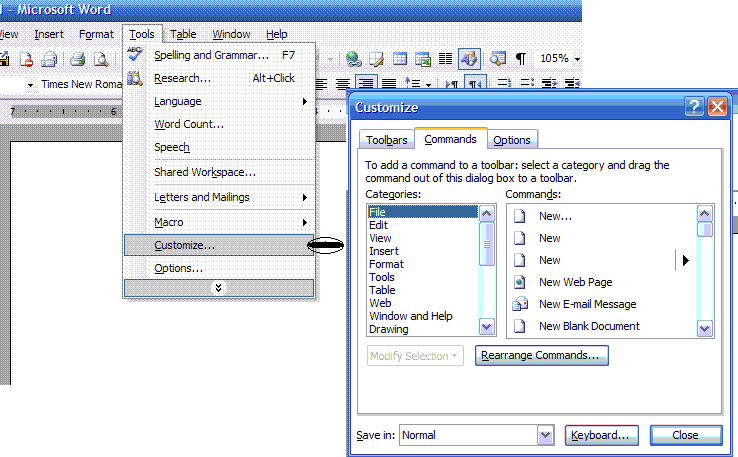Open the Help menu
738x457 pixels.
pos(276,34)
